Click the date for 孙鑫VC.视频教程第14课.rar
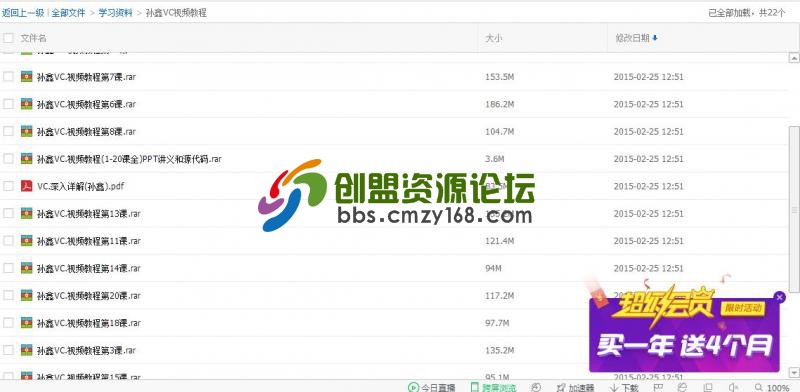Viewport: 800px width, 392px height. (648, 268)
